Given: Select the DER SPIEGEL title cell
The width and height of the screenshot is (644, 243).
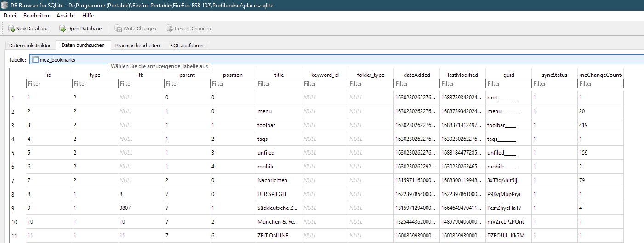Looking at the screenshot, I should [x=279, y=194].
